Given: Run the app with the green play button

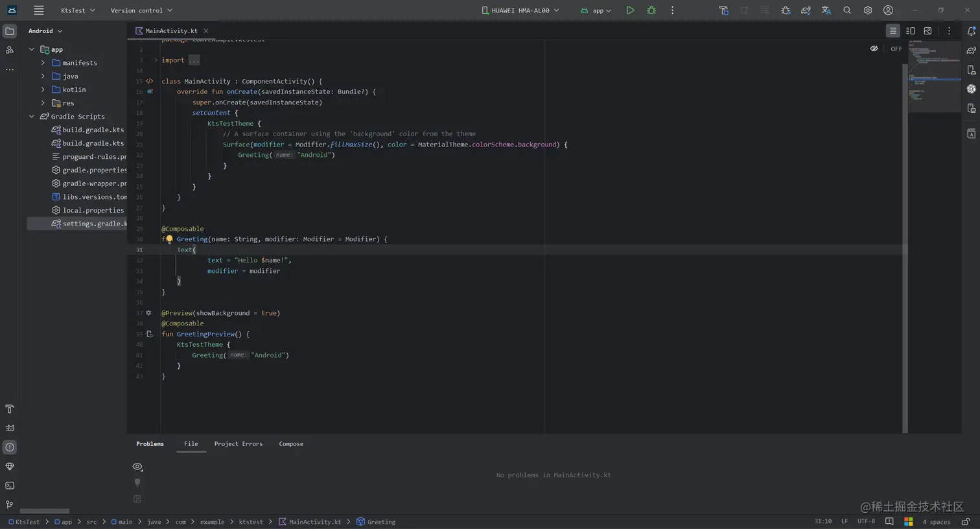Looking at the screenshot, I should 630,10.
